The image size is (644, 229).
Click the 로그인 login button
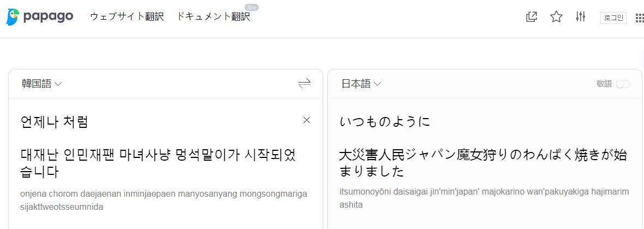[613, 17]
